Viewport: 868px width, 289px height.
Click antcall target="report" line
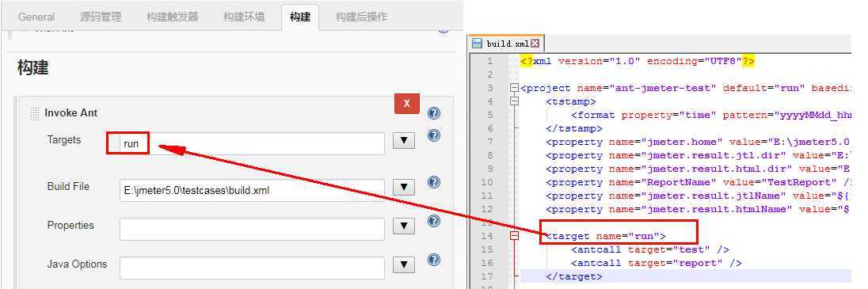656,263
